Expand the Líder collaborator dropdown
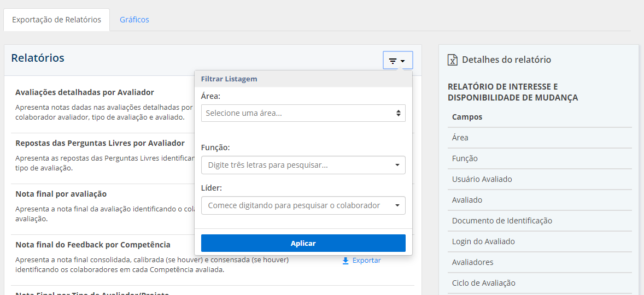The height and width of the screenshot is (295, 644). pos(303,205)
